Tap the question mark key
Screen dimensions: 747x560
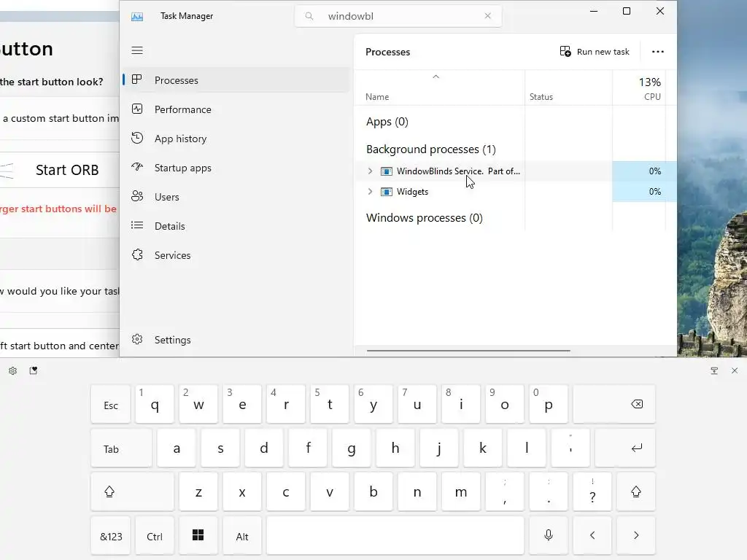pyautogui.click(x=592, y=492)
